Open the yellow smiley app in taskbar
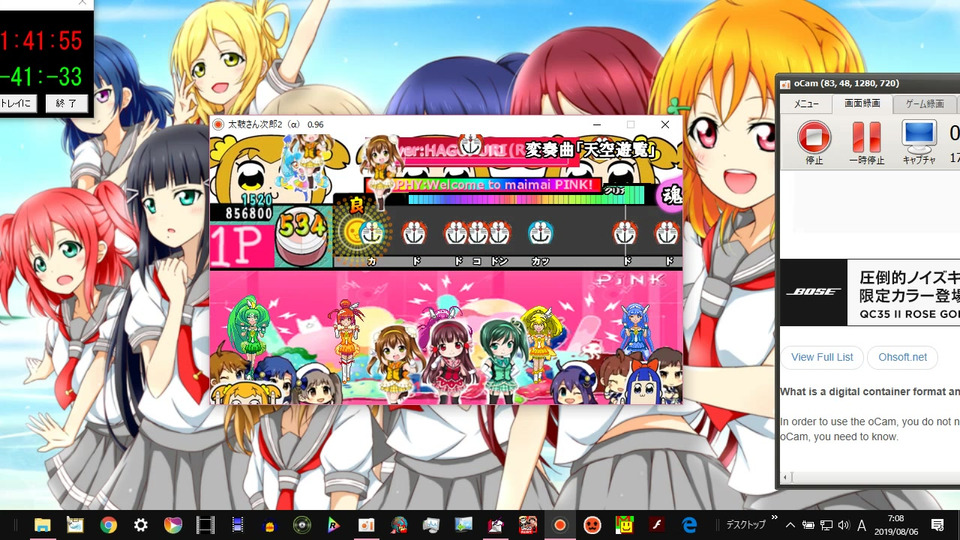The width and height of the screenshot is (960, 540). click(x=624, y=525)
